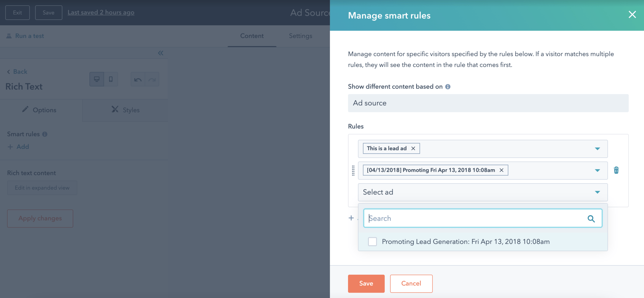Switch preview to desktop view
This screenshot has height=298, width=644.
(97, 79)
